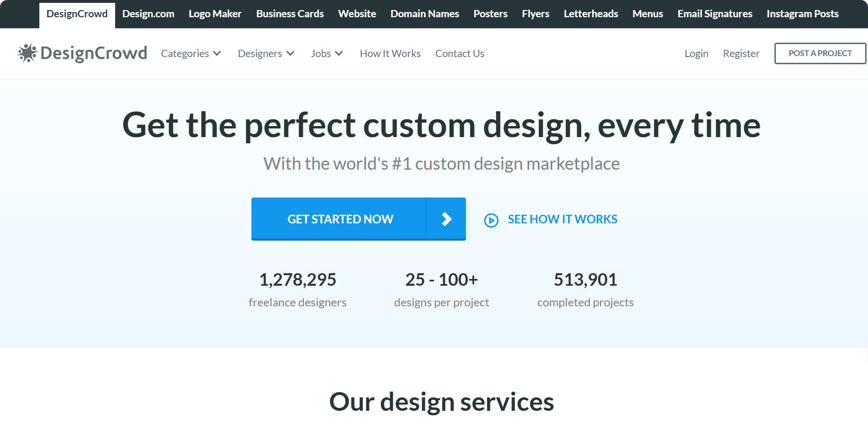Viewport: 868px width, 441px height.
Task: Open the Letterheads tab
Action: tap(591, 14)
